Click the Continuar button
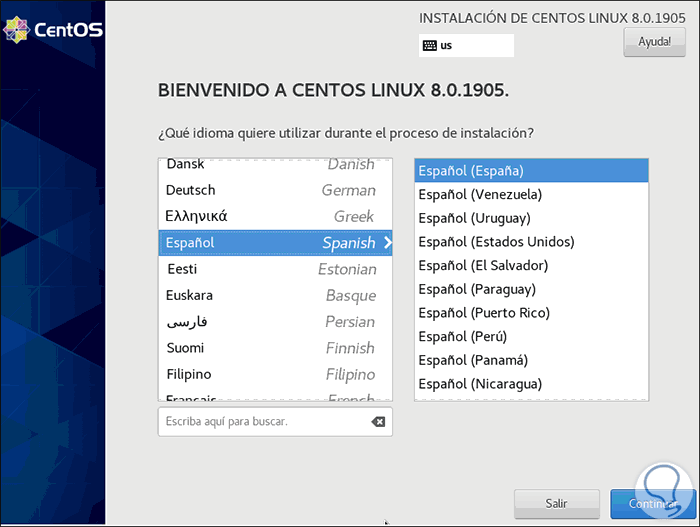Image resolution: width=700 pixels, height=527 pixels. [653, 504]
